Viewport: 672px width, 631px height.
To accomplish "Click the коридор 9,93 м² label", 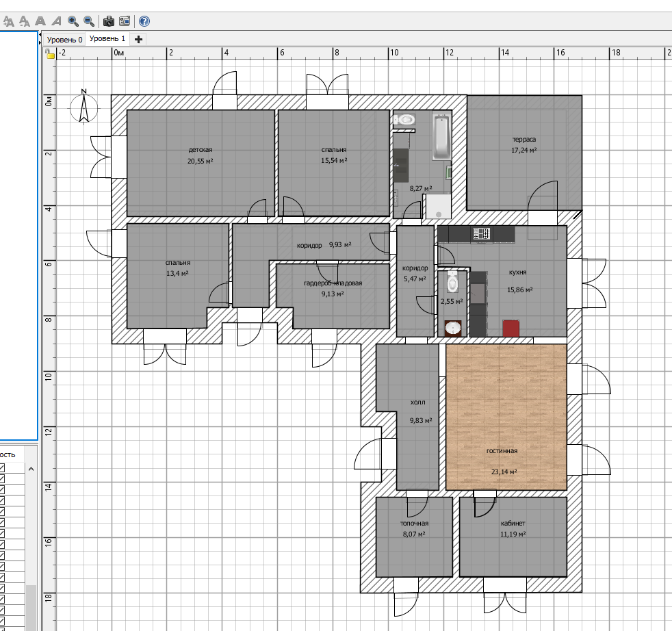I will (324, 245).
